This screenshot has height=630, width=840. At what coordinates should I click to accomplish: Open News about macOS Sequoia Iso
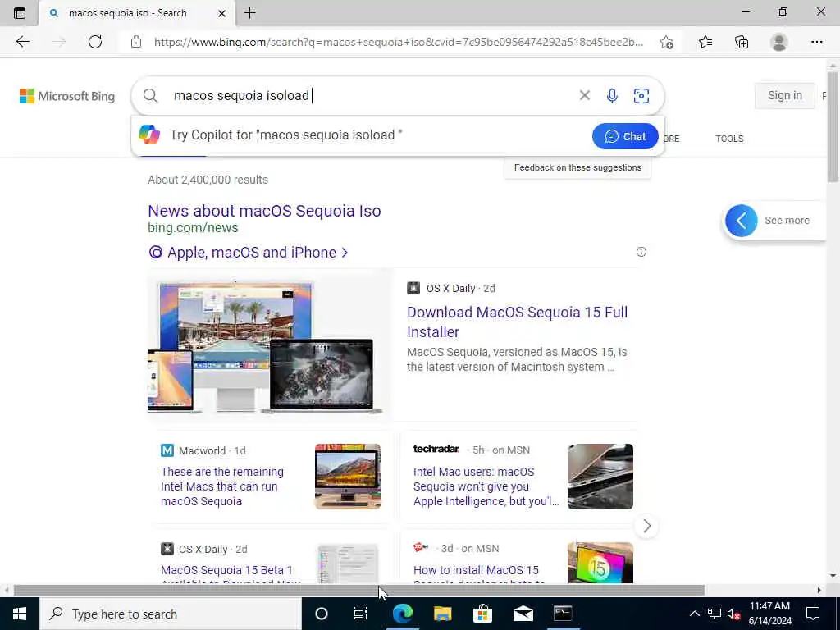(264, 211)
